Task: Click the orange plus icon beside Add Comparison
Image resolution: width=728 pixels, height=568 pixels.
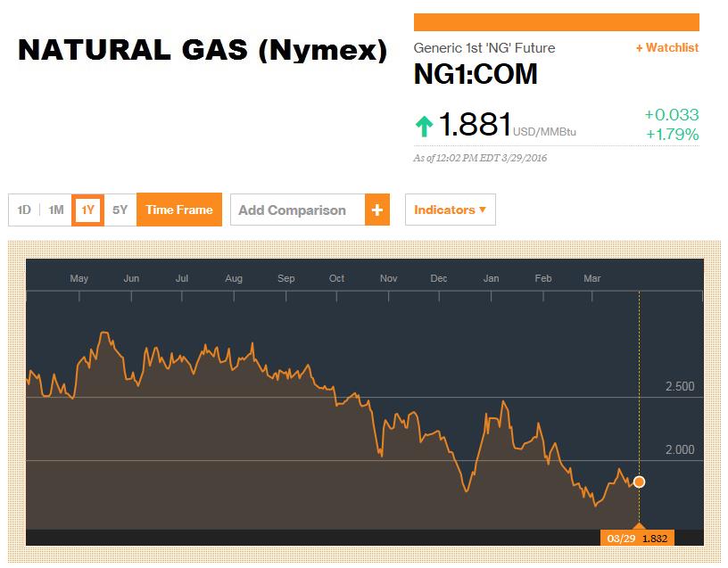Action: (x=377, y=210)
